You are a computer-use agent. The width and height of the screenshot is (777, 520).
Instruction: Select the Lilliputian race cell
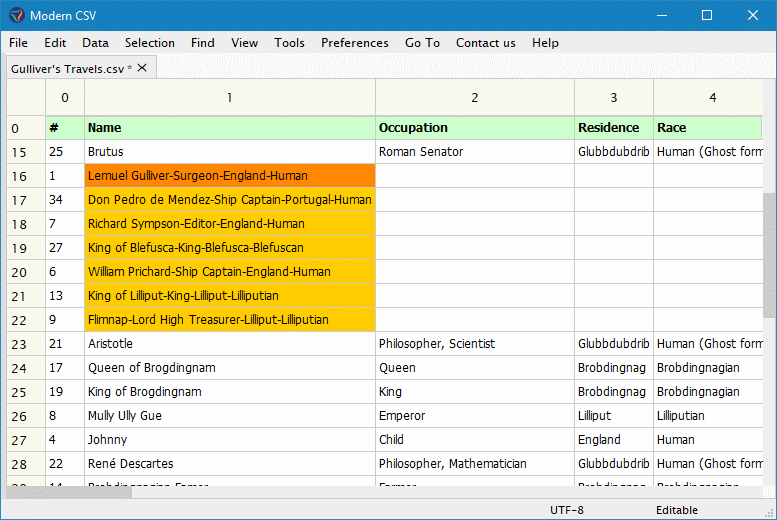(708, 416)
